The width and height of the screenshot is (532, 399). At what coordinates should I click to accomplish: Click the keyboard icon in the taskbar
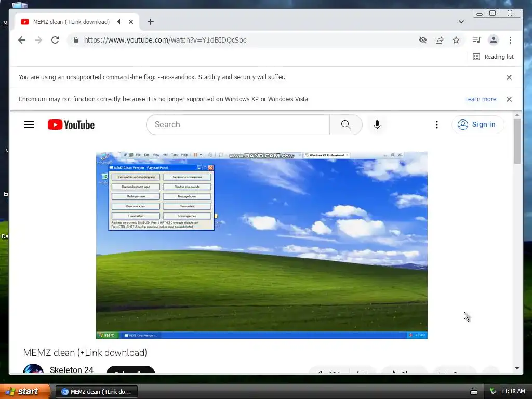[x=474, y=392]
